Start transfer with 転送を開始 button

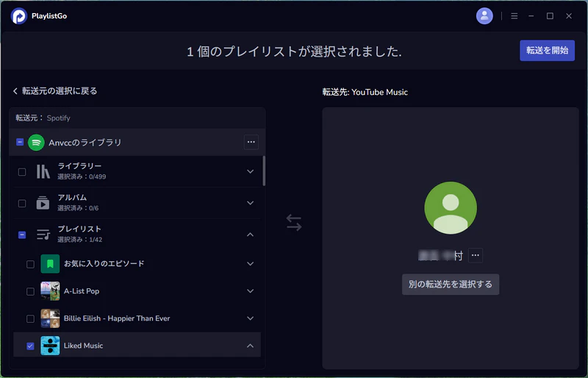point(547,50)
